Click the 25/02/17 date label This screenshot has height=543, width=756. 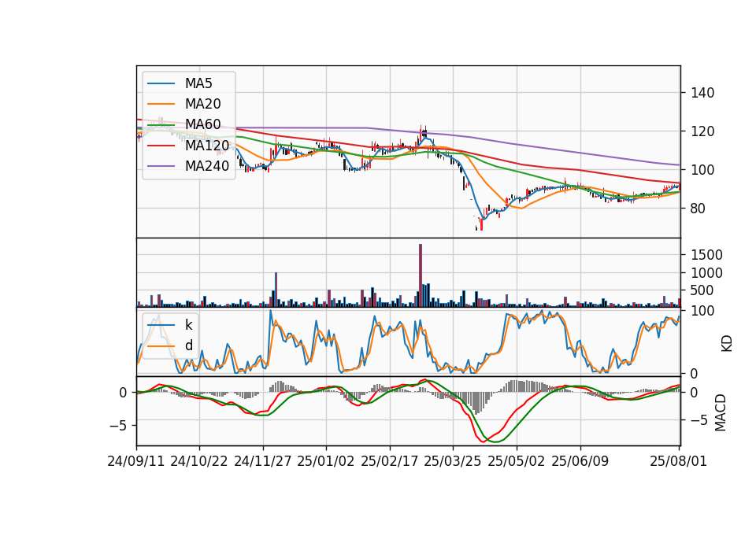pyautogui.click(x=390, y=461)
